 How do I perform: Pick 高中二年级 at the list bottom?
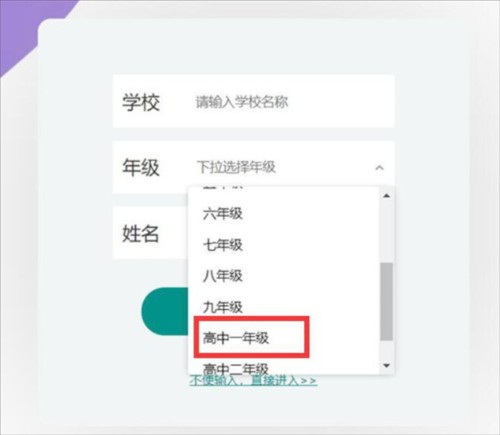point(236,368)
